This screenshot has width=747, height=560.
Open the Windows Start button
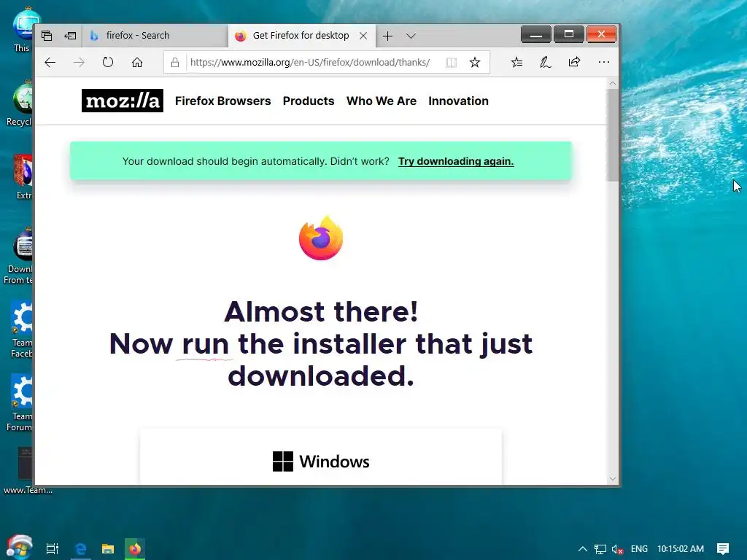[x=19, y=548]
